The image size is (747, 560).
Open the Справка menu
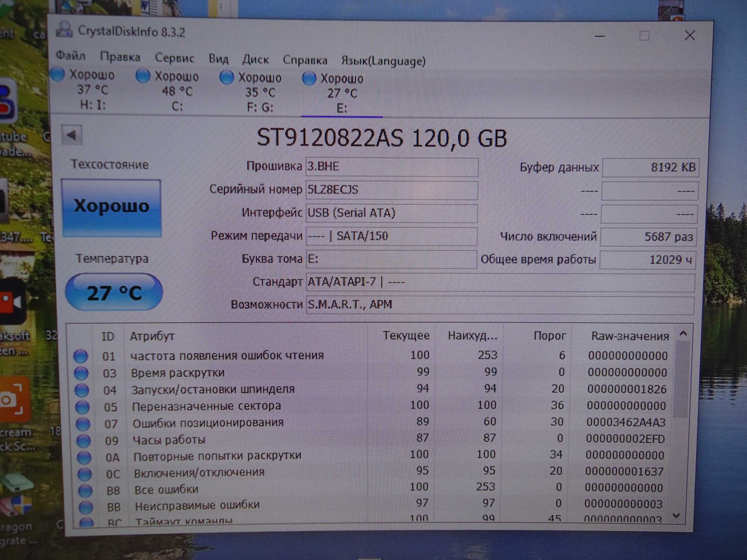[x=305, y=60]
